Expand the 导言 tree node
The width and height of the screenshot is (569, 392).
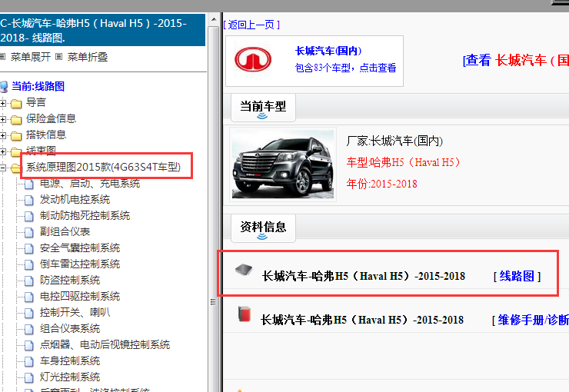[3, 103]
